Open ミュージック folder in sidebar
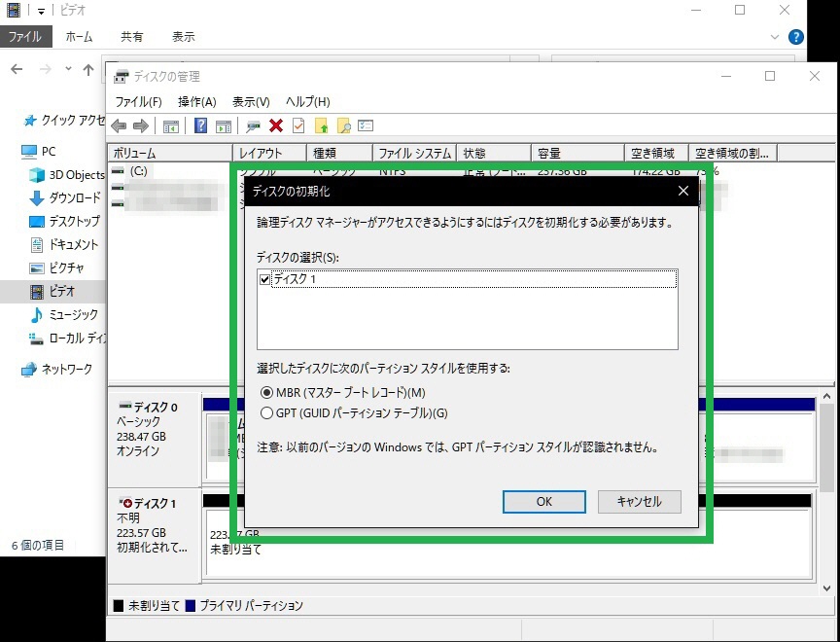This screenshot has height=642, width=840. click(x=64, y=314)
